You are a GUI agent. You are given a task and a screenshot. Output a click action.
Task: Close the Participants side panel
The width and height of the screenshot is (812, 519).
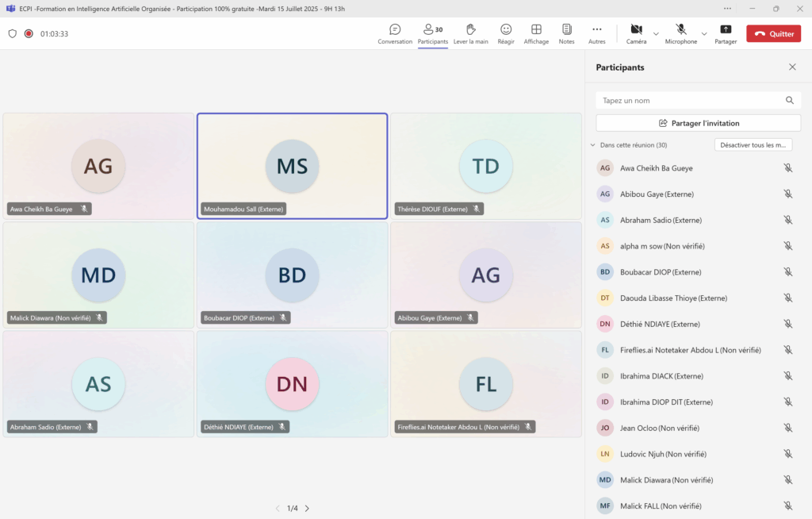[792, 67]
